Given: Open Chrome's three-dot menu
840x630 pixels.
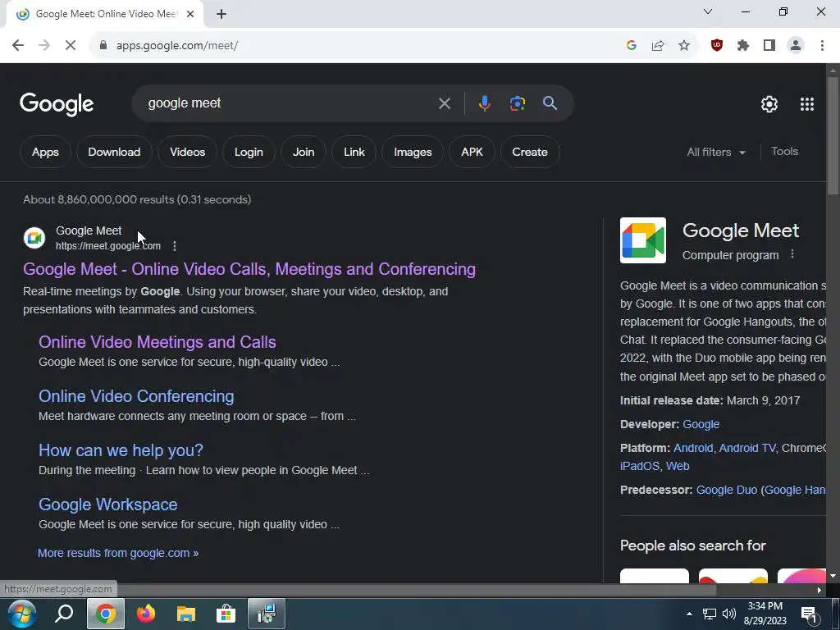Looking at the screenshot, I should (822, 46).
